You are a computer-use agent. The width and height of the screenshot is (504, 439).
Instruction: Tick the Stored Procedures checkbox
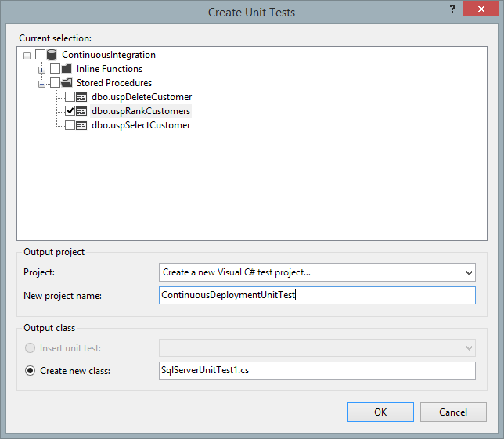(55, 83)
